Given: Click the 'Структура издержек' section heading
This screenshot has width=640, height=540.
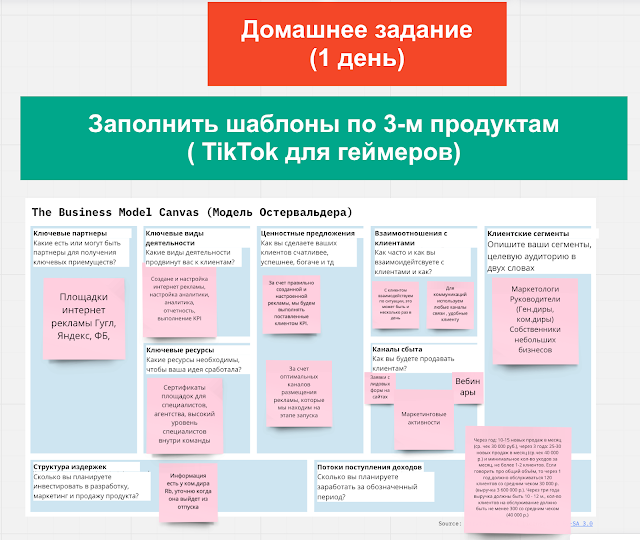Looking at the screenshot, I should click(x=70, y=467).
